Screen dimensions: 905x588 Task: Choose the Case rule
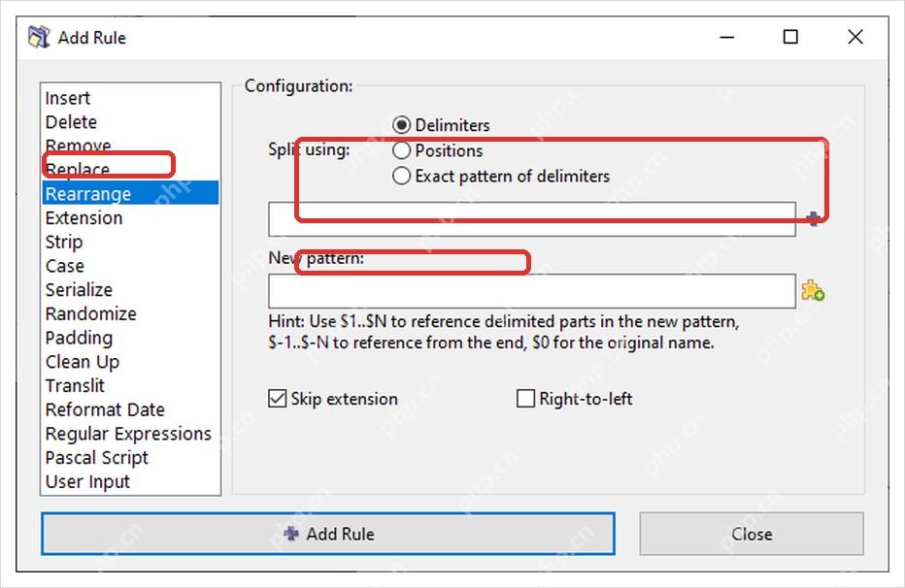(130, 266)
